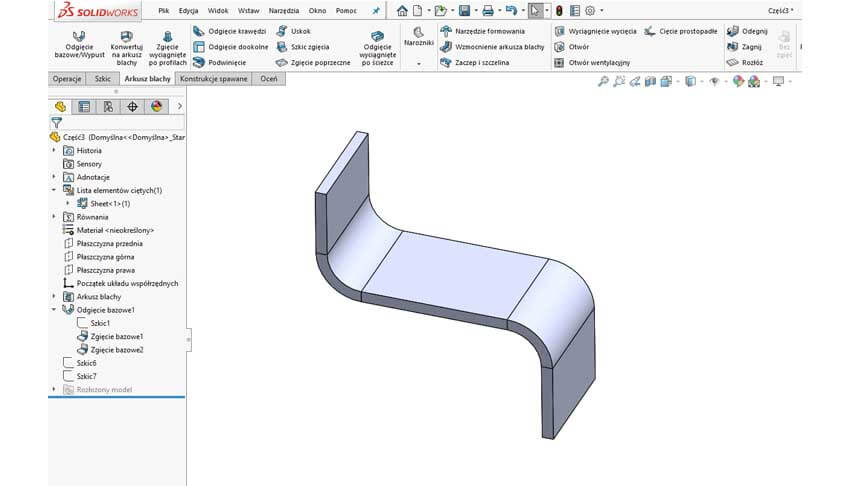Open the Okno menu
The height and width of the screenshot is (486, 850).
pyautogui.click(x=317, y=11)
